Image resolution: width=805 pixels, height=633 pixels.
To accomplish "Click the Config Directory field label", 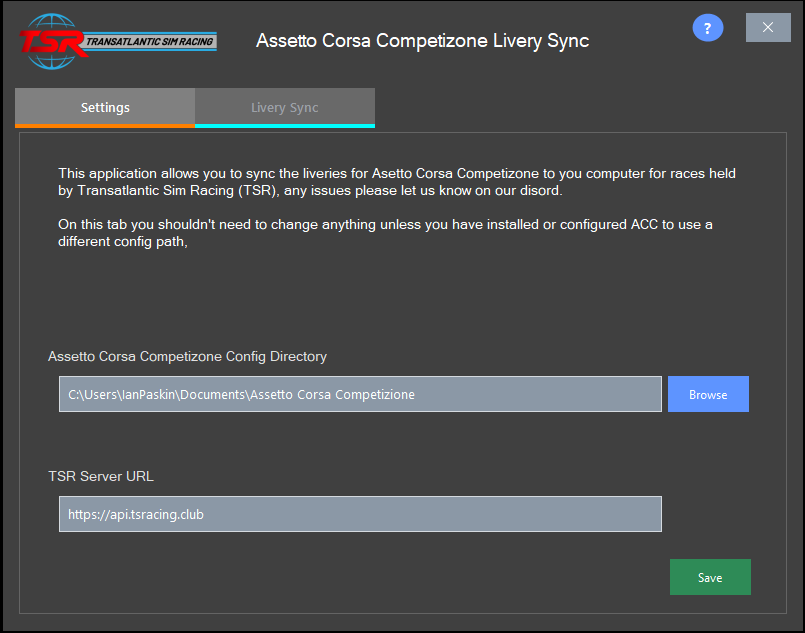I will (187, 356).
